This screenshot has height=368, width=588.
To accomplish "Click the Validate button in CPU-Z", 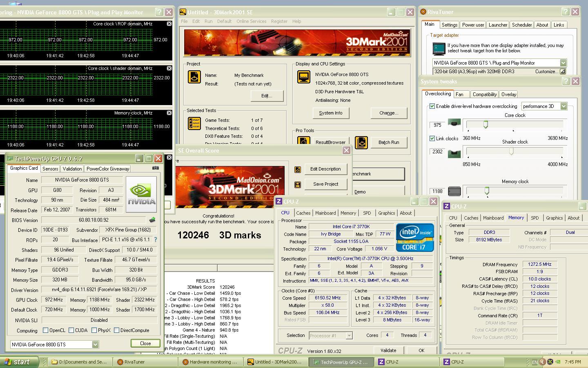I will coord(388,350).
